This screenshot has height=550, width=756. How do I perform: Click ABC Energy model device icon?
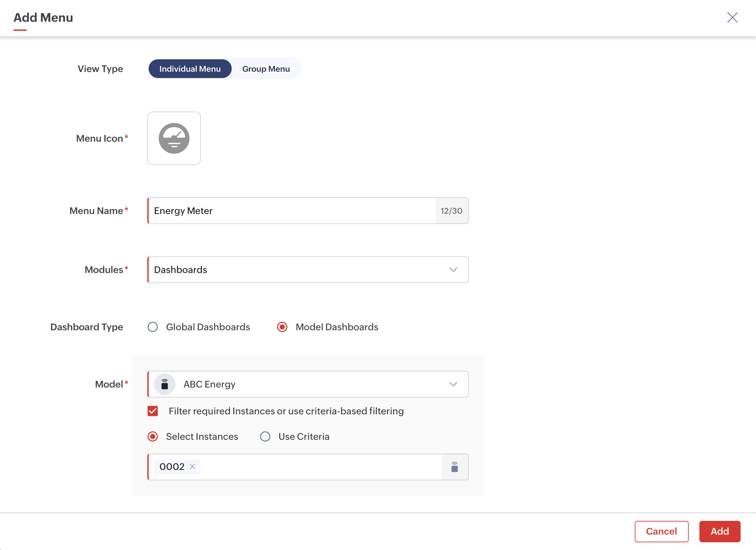(x=164, y=384)
